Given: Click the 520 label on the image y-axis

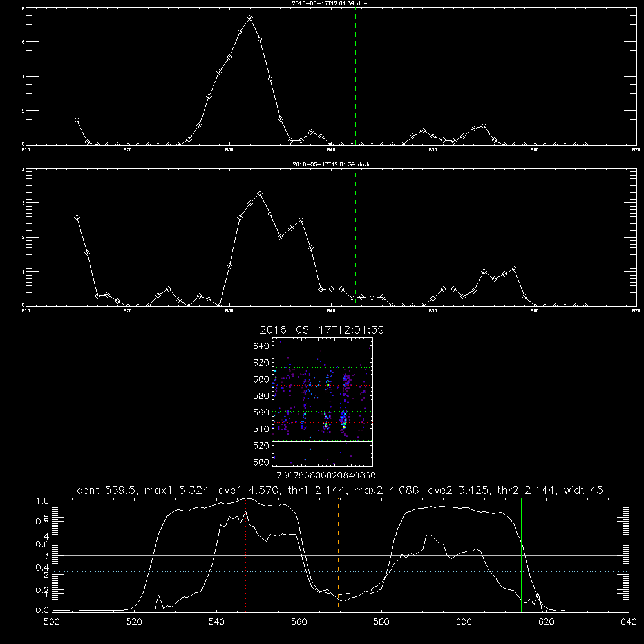Looking at the screenshot, I should (261, 446).
